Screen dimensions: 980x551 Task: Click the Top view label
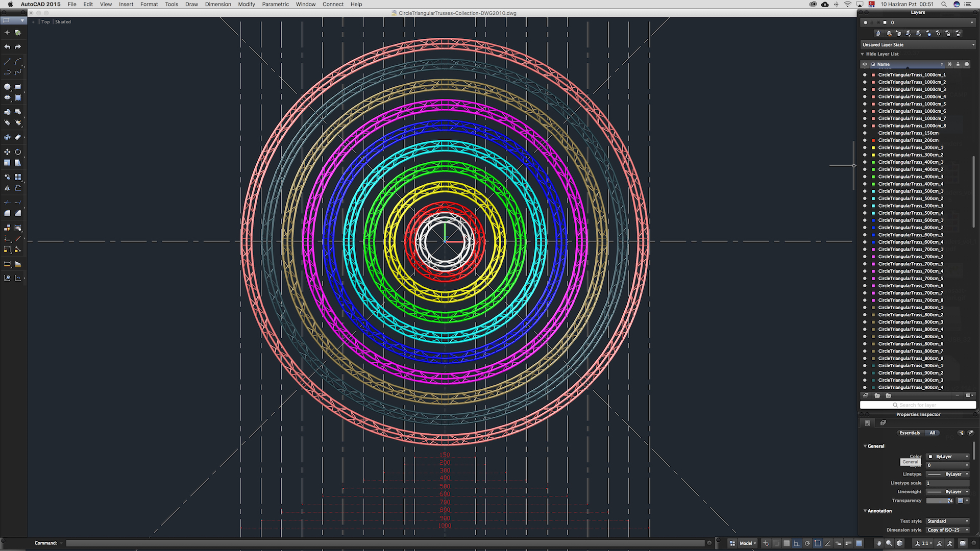pos(46,22)
